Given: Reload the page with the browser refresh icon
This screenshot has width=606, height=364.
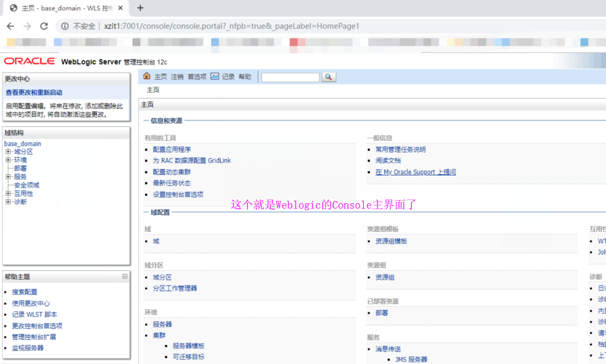Looking at the screenshot, I should 44,25.
